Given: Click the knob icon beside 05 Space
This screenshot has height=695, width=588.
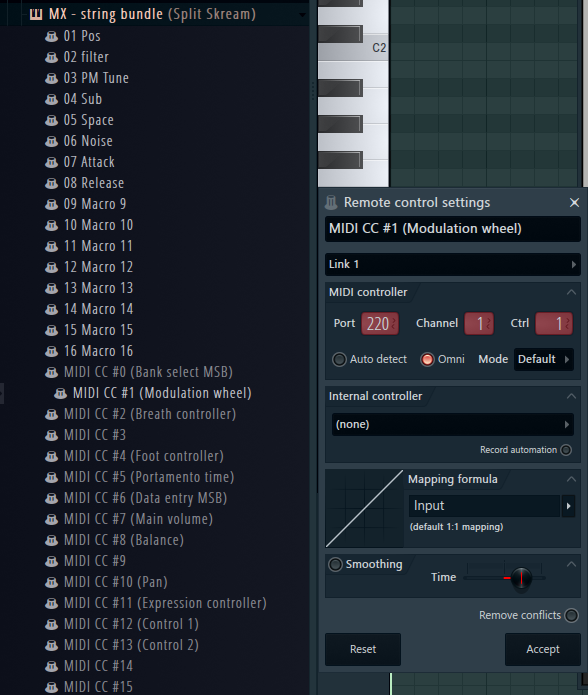Looking at the screenshot, I should (51, 120).
